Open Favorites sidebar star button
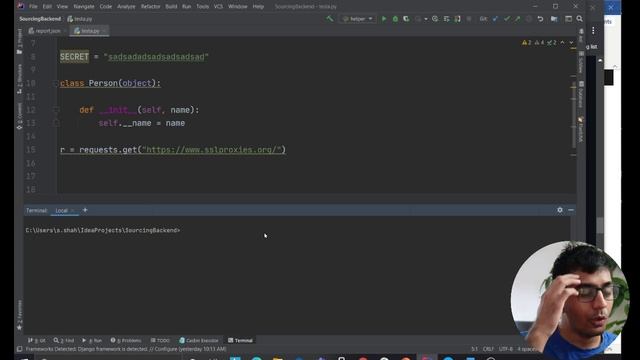The image size is (640, 360). (20, 315)
